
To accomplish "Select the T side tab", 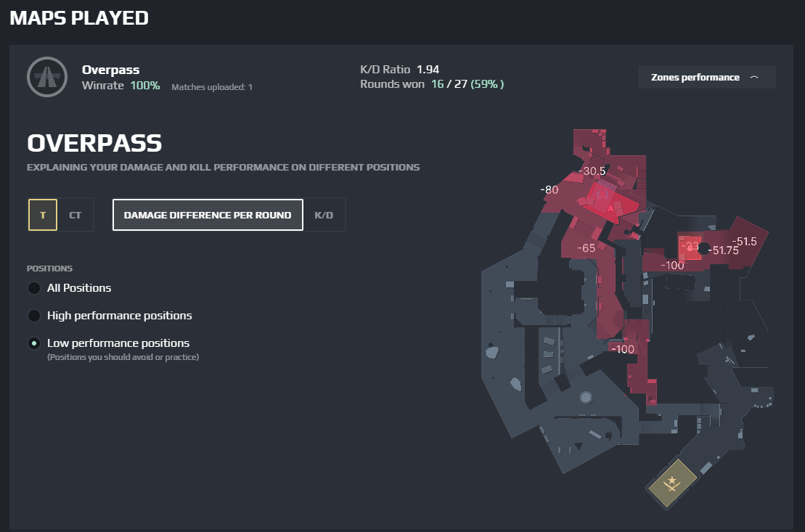I will [x=43, y=215].
